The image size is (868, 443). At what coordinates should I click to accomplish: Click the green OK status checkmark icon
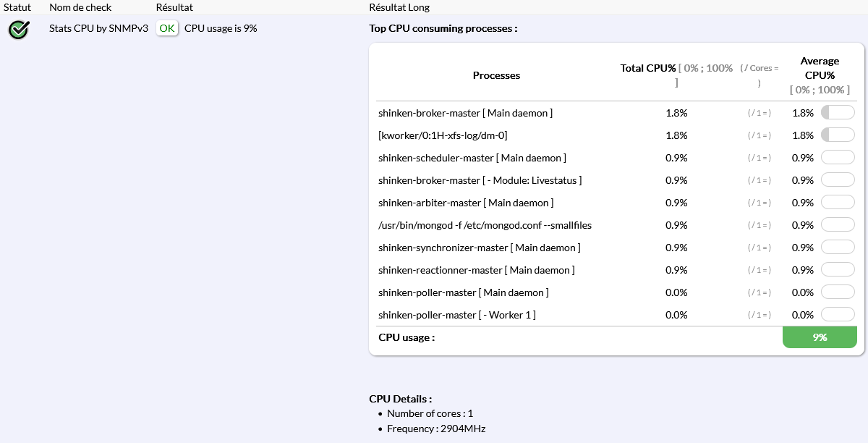point(19,30)
